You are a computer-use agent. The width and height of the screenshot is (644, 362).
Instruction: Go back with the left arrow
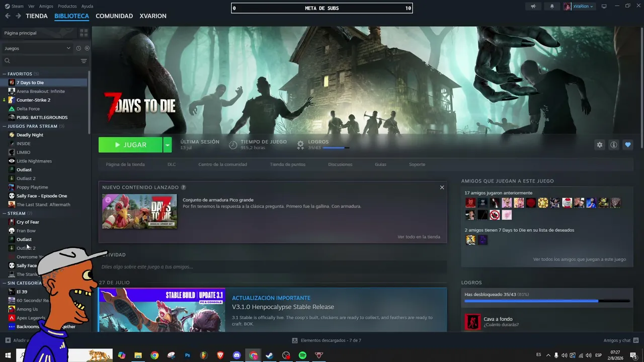point(8,16)
